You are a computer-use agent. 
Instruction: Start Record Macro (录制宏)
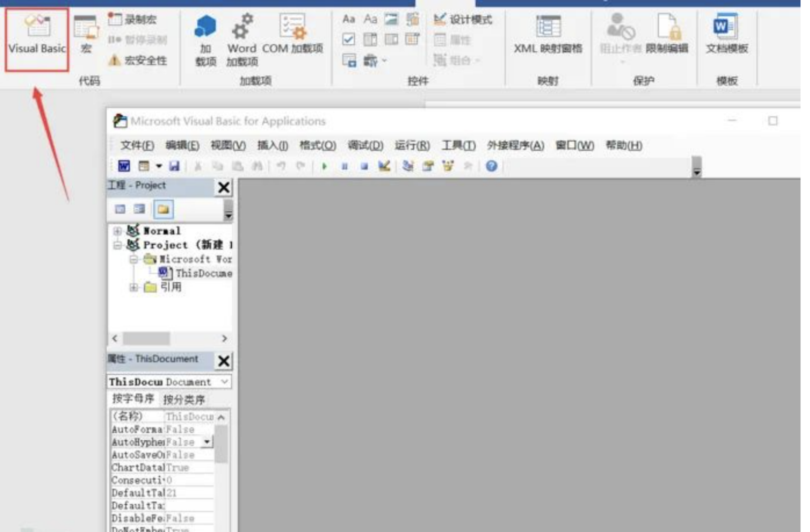click(133, 19)
